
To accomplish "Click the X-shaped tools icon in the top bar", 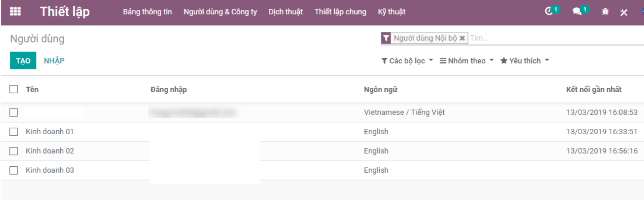I will pos(624,12).
